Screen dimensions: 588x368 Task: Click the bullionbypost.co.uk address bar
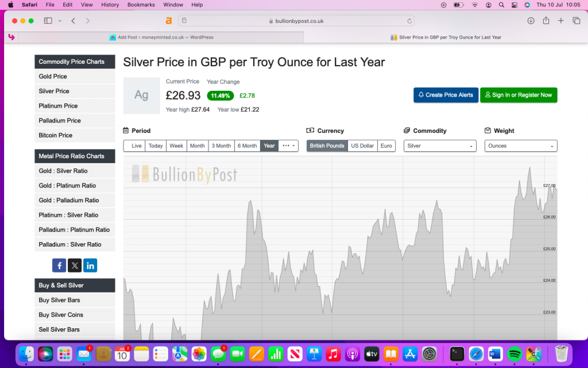click(x=296, y=21)
